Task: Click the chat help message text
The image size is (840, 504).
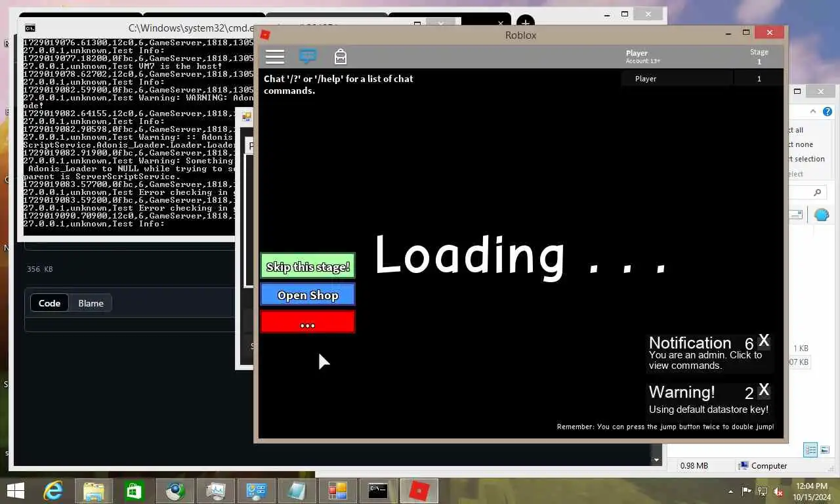Action: pos(339,85)
